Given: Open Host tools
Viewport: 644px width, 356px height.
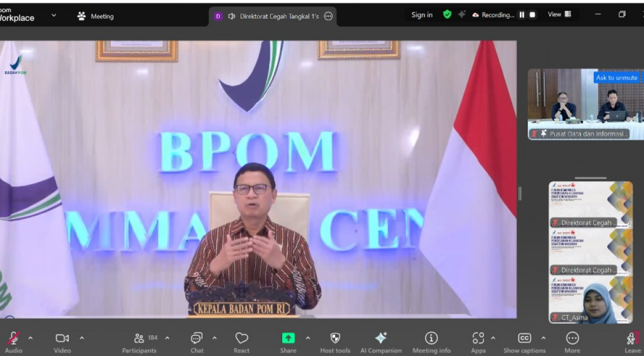Looking at the screenshot, I should point(335,339).
